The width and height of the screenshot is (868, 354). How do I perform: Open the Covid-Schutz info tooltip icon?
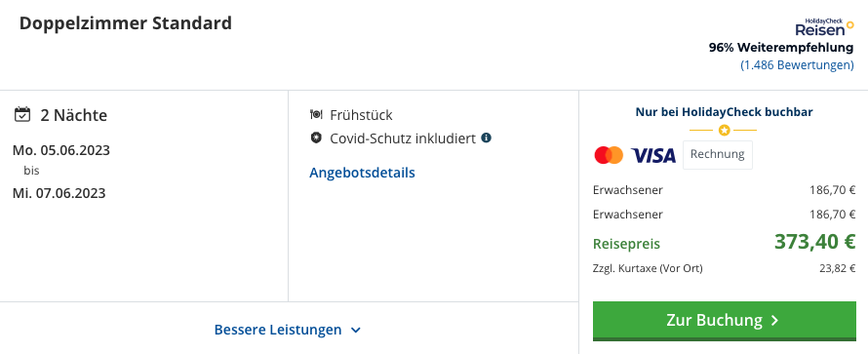[x=486, y=138]
